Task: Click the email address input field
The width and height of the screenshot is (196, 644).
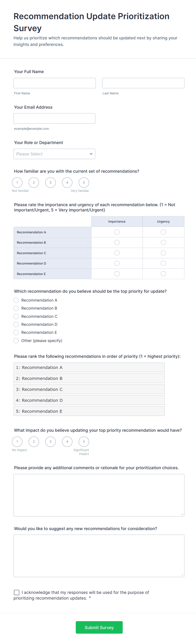Action: [x=54, y=118]
